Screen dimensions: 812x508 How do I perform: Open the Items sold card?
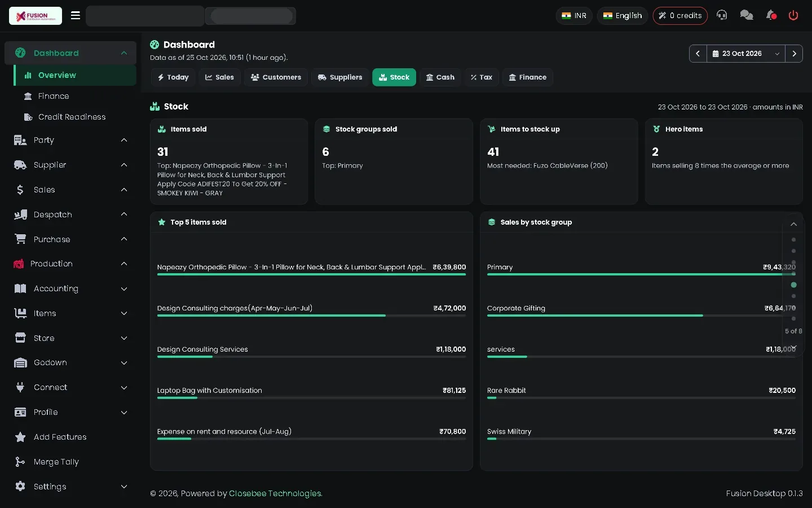(229, 161)
